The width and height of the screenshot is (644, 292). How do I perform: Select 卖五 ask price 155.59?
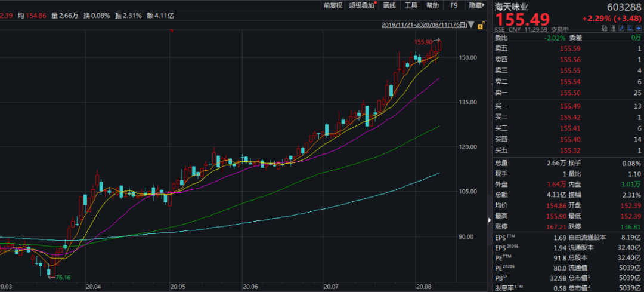pos(571,48)
